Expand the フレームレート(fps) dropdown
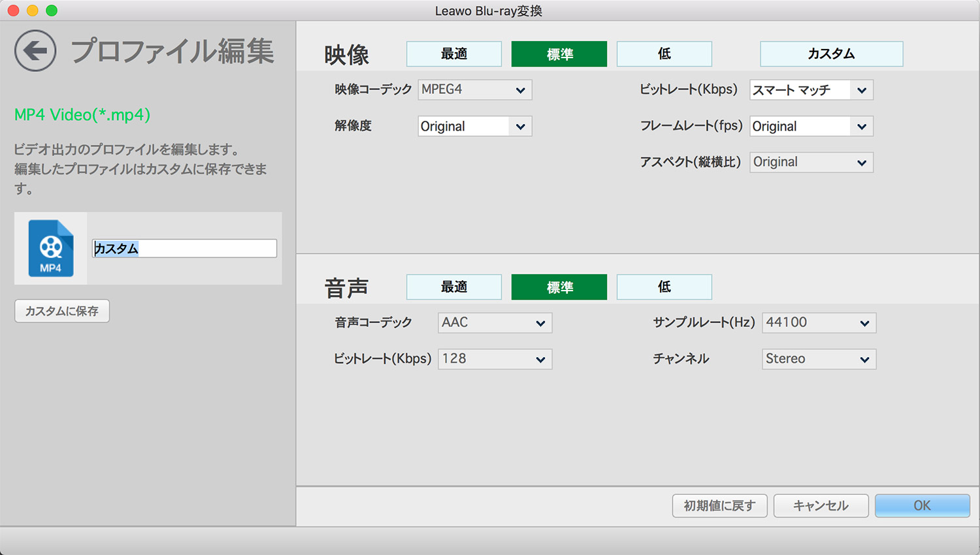 (x=811, y=127)
